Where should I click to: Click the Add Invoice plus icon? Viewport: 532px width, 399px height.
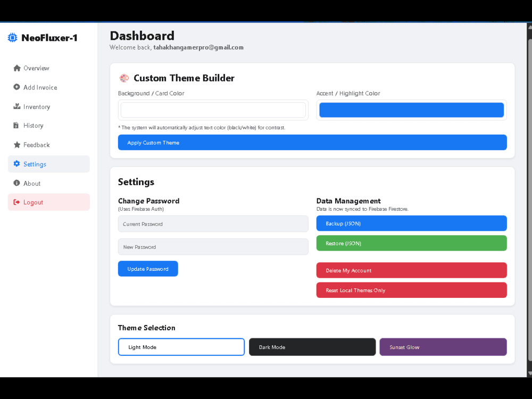coord(16,87)
